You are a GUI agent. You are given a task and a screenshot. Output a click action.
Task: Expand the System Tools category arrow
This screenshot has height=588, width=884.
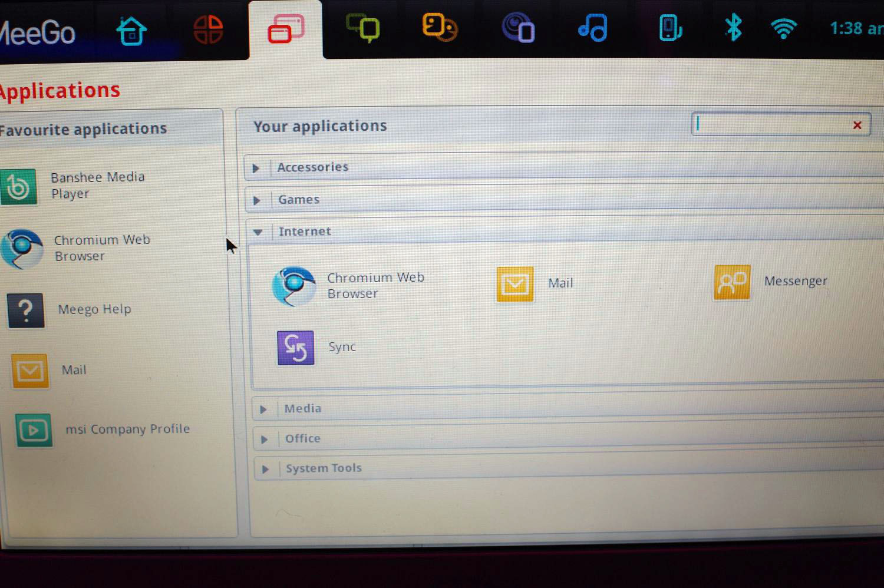265,469
